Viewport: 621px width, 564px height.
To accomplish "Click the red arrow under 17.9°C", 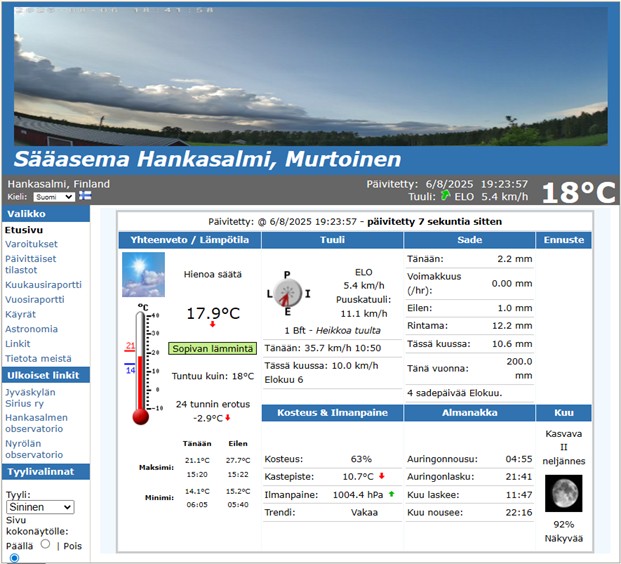I will 212,325.
